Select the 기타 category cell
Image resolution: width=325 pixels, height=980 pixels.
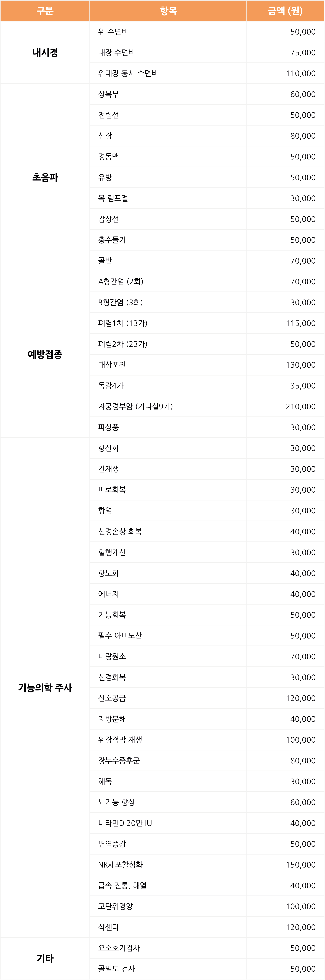(45, 958)
